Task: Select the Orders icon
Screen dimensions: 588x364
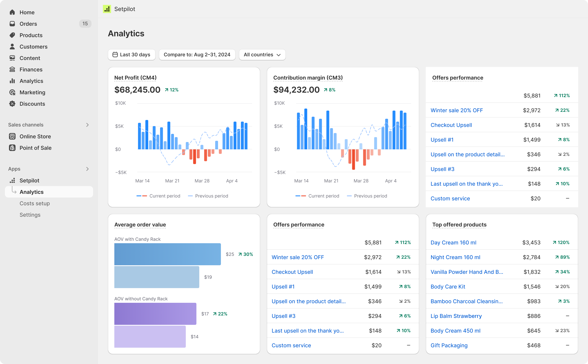Action: pos(12,24)
